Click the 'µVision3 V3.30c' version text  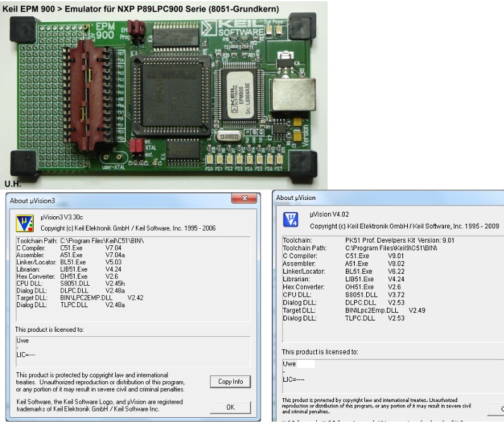coord(62,217)
